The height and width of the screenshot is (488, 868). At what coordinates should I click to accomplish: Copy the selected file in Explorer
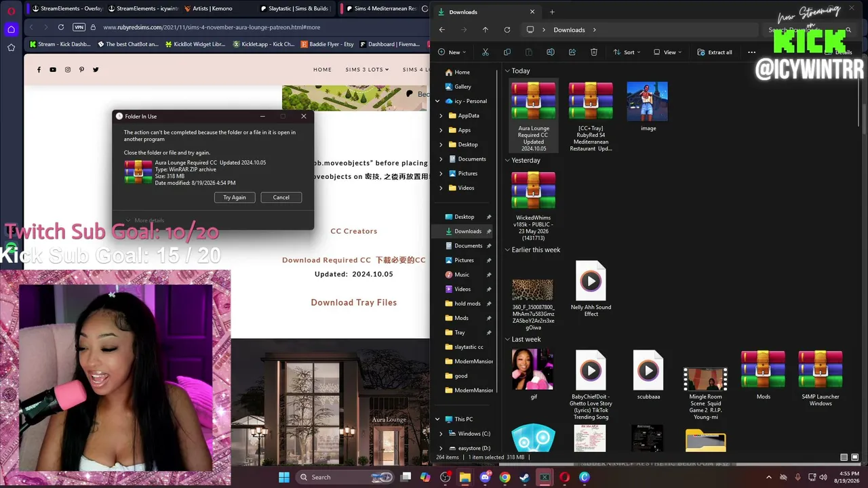[507, 52]
